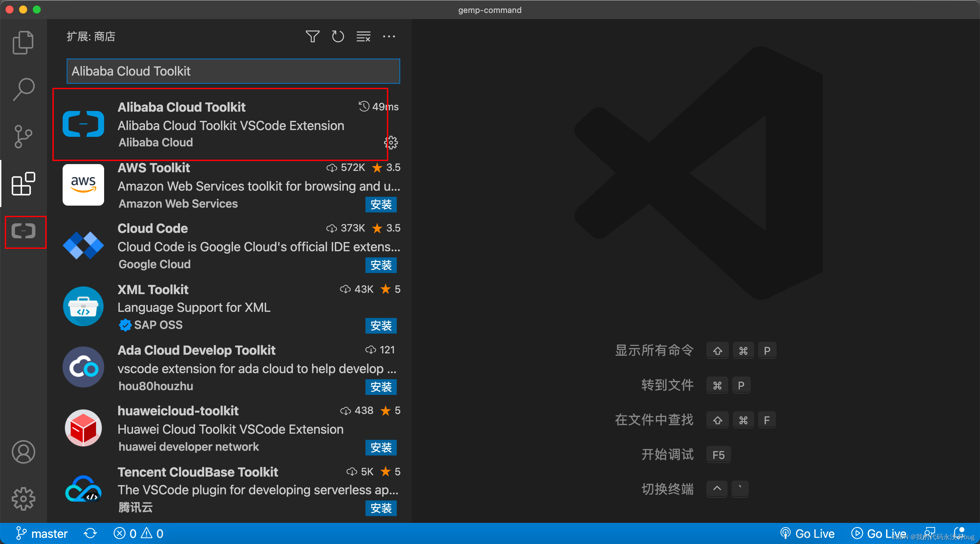
Task: Open the Source Control view
Action: click(x=23, y=137)
